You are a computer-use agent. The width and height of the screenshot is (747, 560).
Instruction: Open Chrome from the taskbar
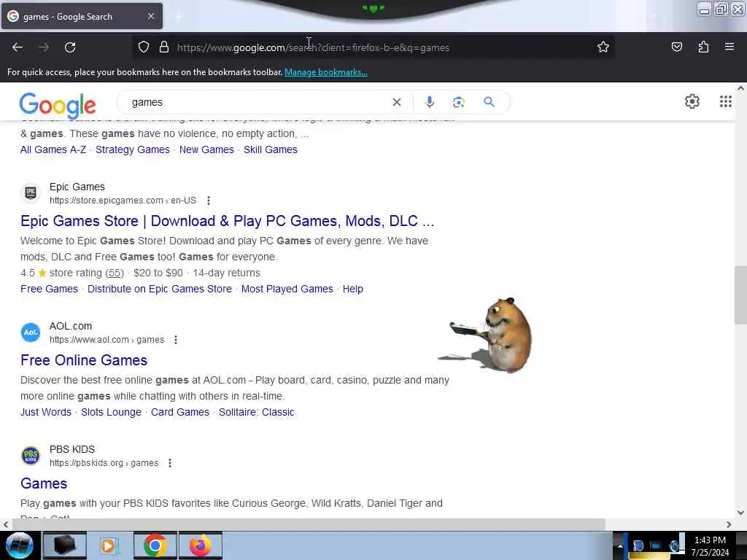coord(155,545)
